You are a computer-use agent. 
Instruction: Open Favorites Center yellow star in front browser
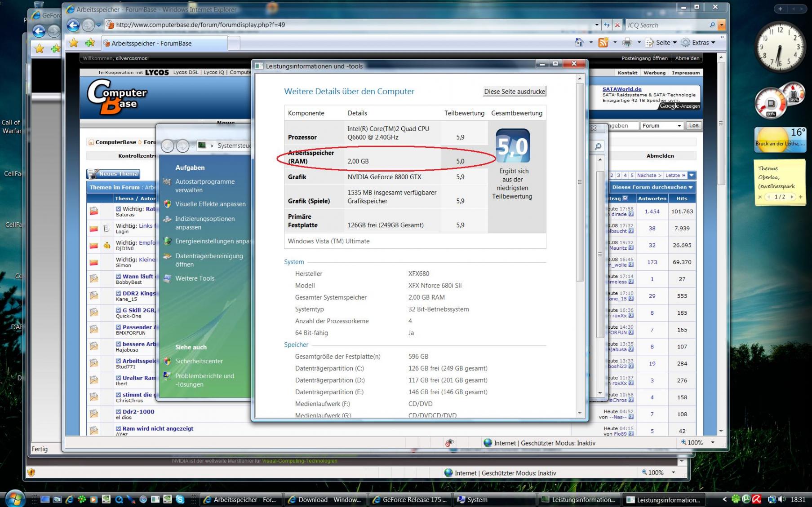[74, 43]
